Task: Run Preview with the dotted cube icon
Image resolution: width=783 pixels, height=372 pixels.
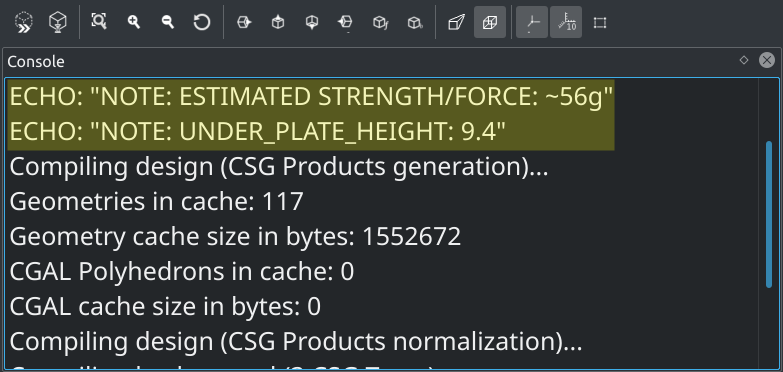Action: tap(24, 22)
